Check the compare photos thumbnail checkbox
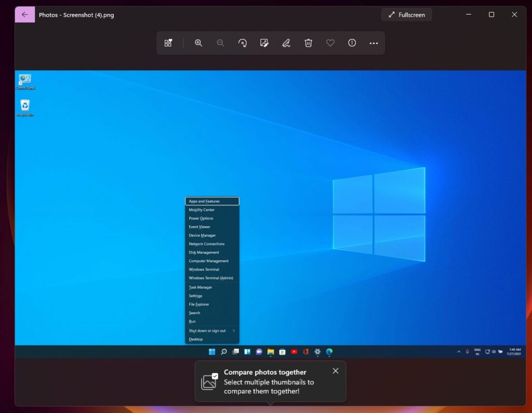532x413 pixels. tap(215, 376)
